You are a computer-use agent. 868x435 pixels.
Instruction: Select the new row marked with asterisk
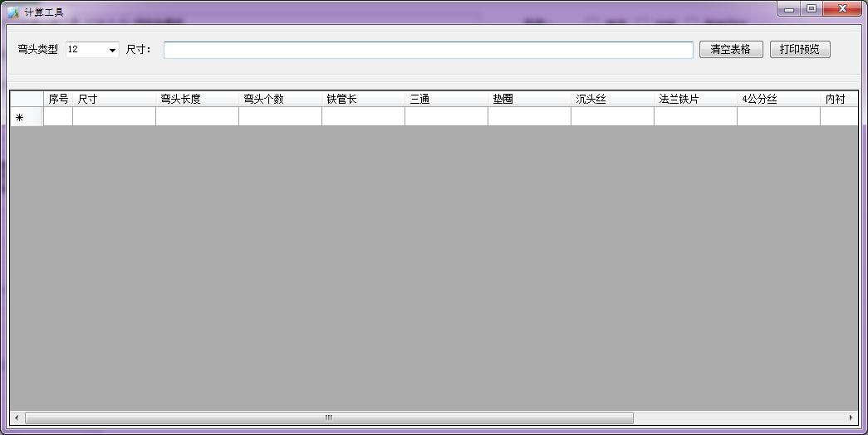27,117
